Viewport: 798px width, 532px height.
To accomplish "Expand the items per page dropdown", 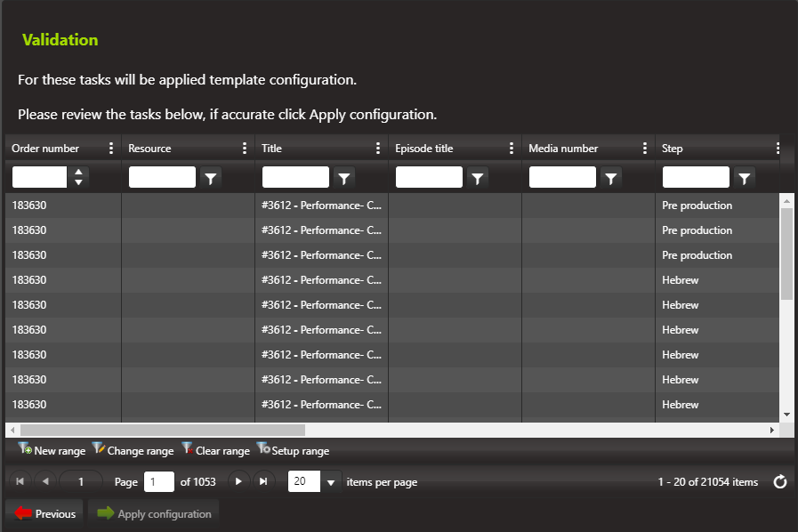I will (331, 482).
